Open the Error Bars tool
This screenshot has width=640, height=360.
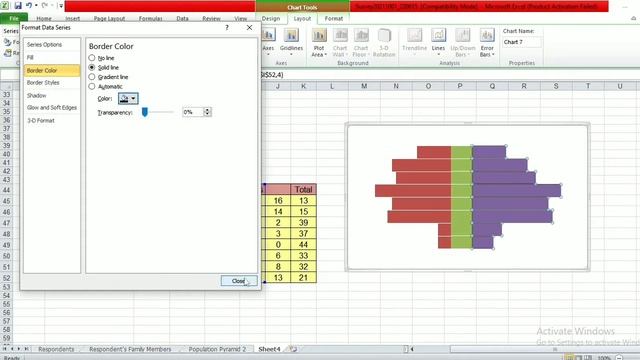click(487, 42)
